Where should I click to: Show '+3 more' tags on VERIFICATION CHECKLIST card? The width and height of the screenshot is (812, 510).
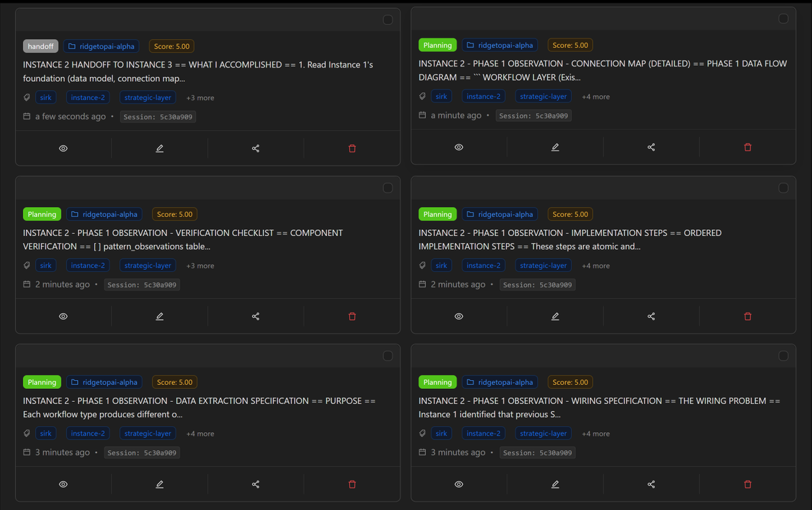pyautogui.click(x=200, y=266)
